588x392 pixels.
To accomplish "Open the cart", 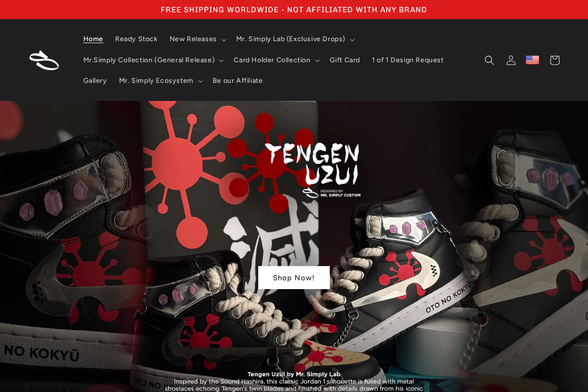I will 554,60.
